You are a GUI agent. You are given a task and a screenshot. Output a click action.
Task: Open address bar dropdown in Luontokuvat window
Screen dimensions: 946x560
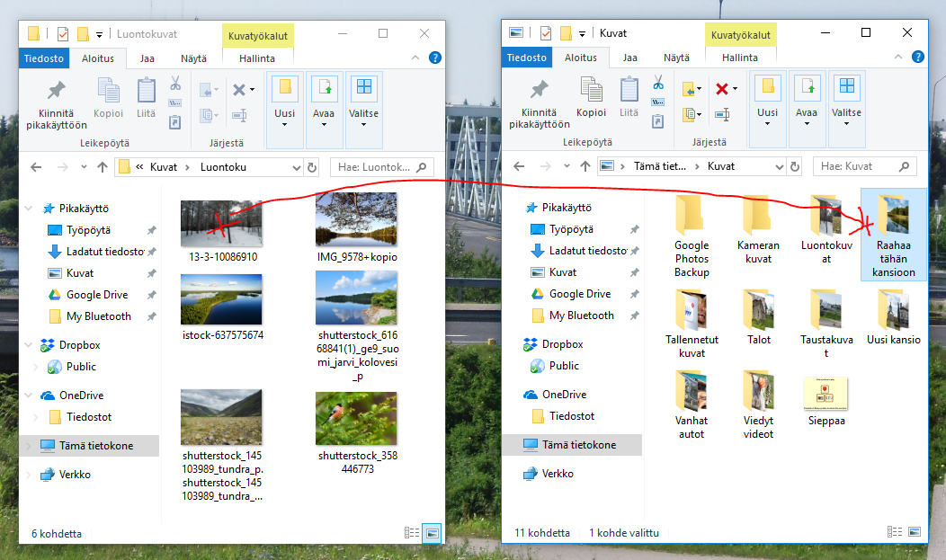click(296, 167)
